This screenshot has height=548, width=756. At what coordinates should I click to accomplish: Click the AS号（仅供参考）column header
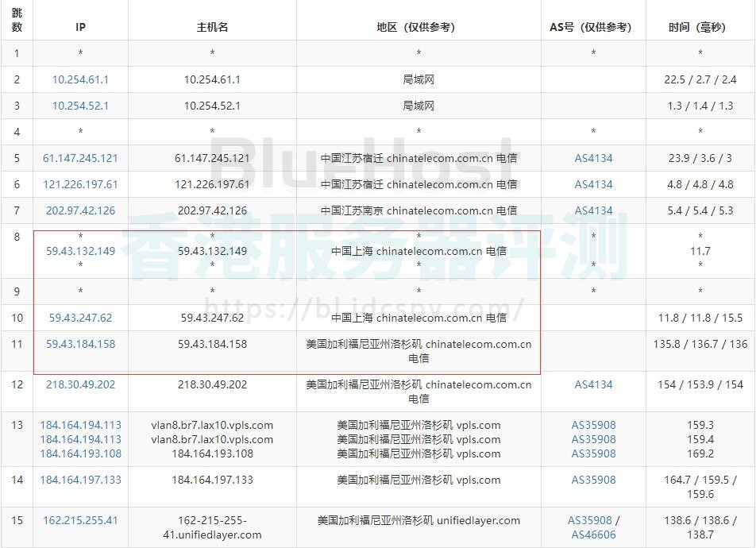593,27
